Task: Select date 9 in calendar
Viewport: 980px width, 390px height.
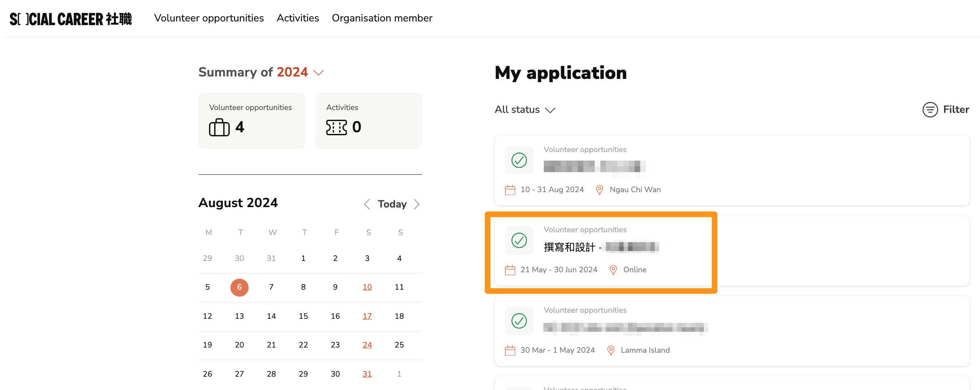Action: 335,287
